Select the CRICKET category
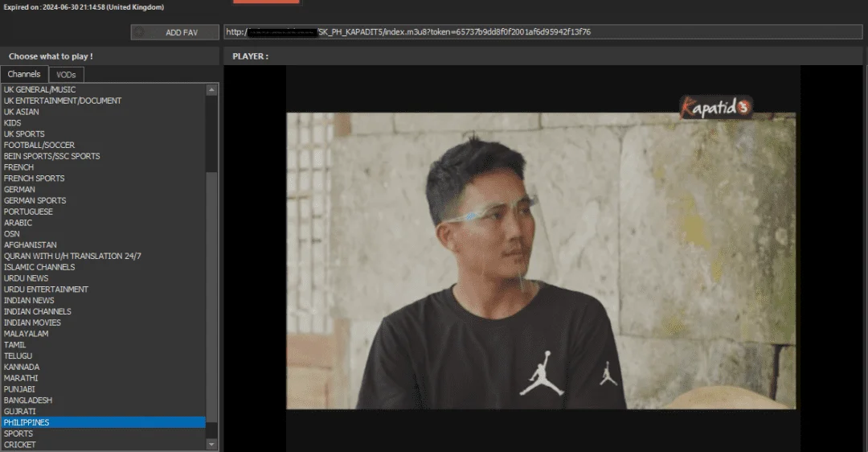This screenshot has height=452, width=868. pos(103,444)
